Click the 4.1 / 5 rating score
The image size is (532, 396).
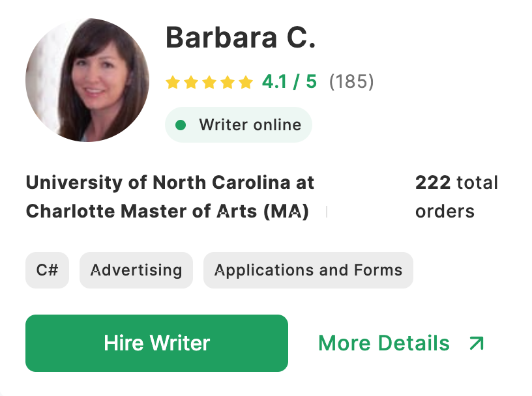tap(289, 82)
